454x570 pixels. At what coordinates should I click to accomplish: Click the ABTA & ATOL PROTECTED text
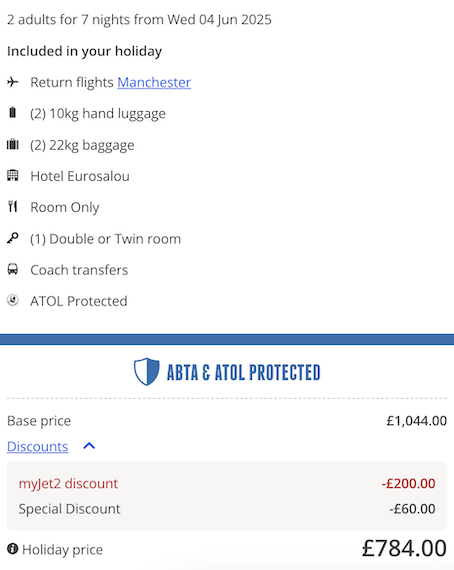244,372
